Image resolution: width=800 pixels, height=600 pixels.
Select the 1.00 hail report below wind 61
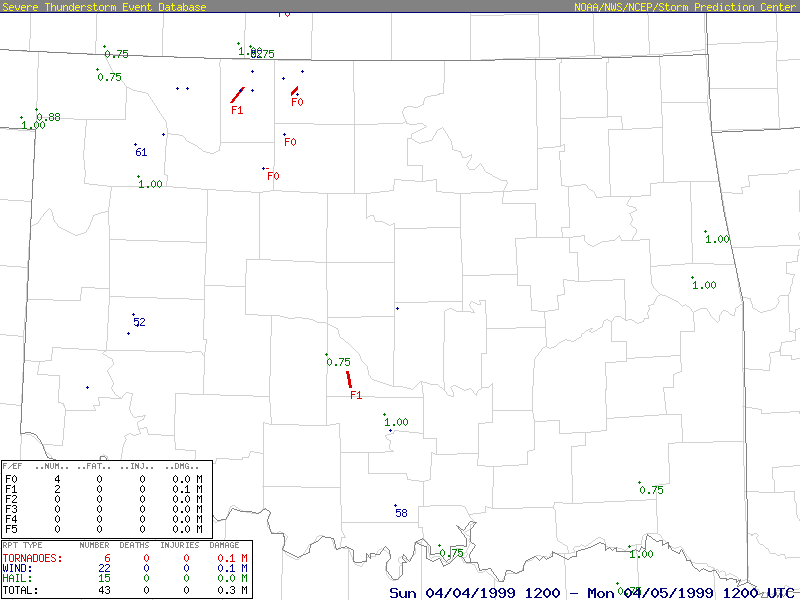150,184
